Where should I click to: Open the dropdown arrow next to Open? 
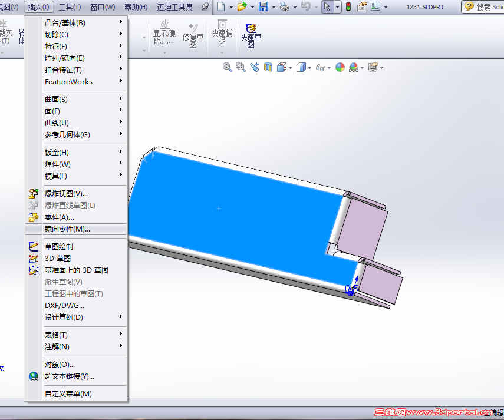click(x=252, y=7)
